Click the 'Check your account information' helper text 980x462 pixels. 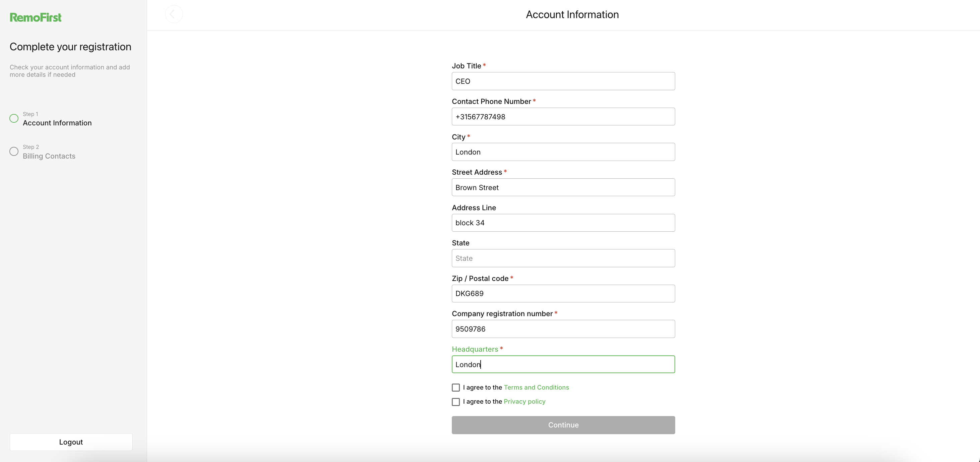coord(70,71)
